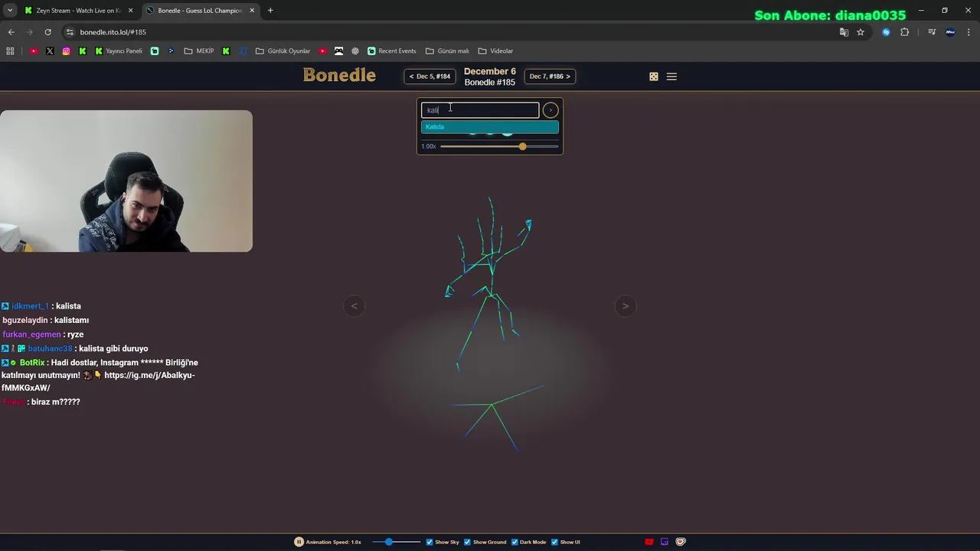Bookmark this page with the star icon
The width and height of the screenshot is (980, 551).
point(861,32)
